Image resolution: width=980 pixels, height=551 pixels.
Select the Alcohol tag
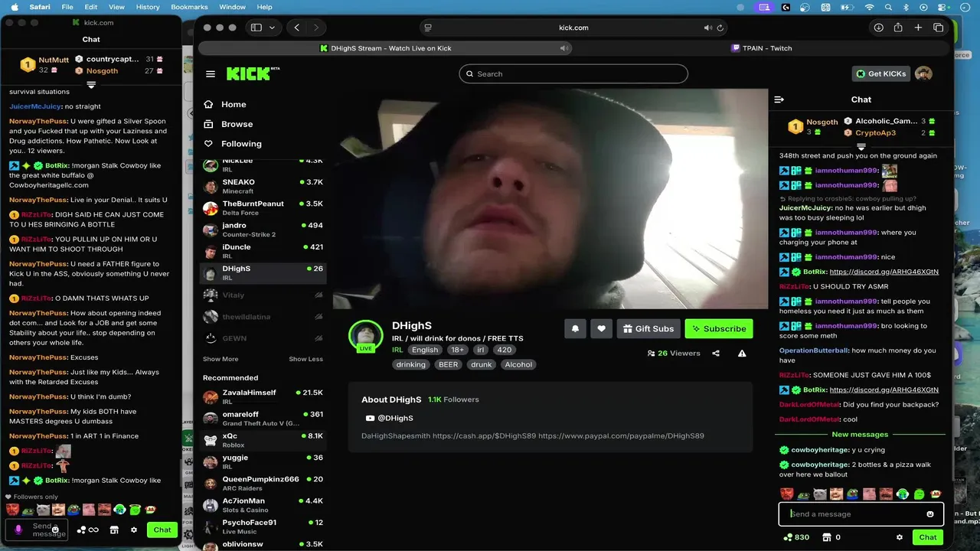(518, 364)
